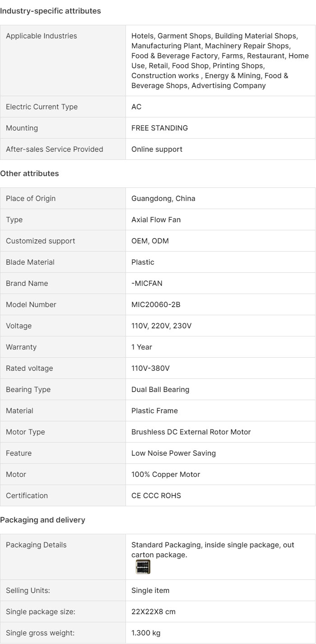The width and height of the screenshot is (316, 644).
Task: Select the Guangdong, China origin value
Action: pyautogui.click(x=163, y=199)
